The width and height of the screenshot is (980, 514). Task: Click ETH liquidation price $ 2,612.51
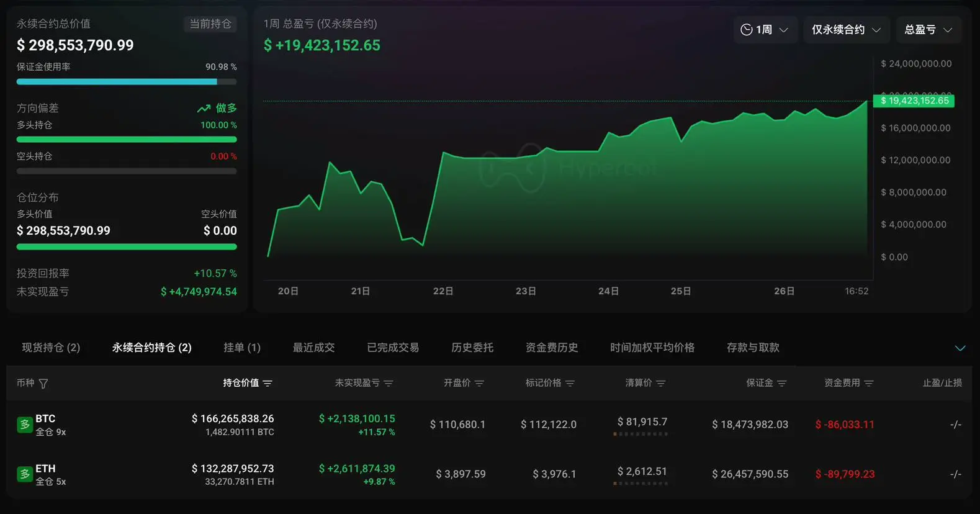(642, 472)
